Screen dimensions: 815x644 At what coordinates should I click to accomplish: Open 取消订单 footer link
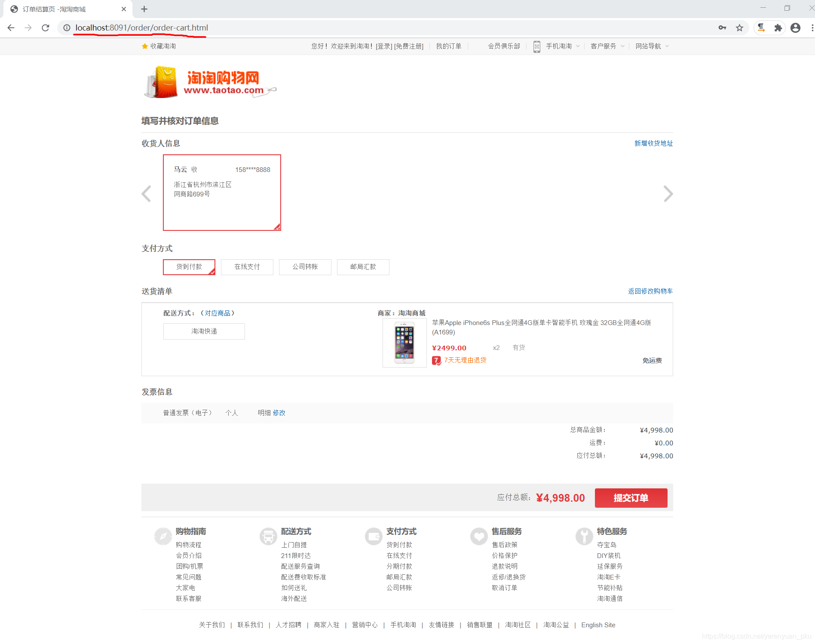(505, 588)
